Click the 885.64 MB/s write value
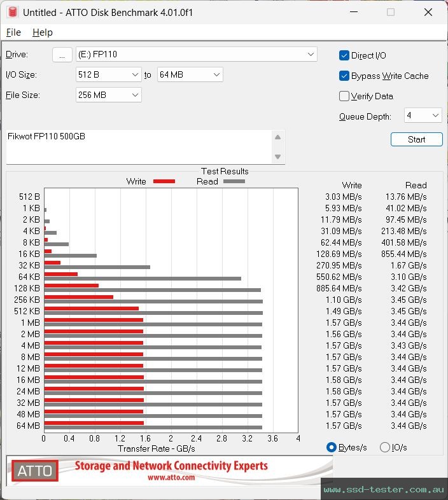This screenshot has width=448, height=500. point(339,288)
